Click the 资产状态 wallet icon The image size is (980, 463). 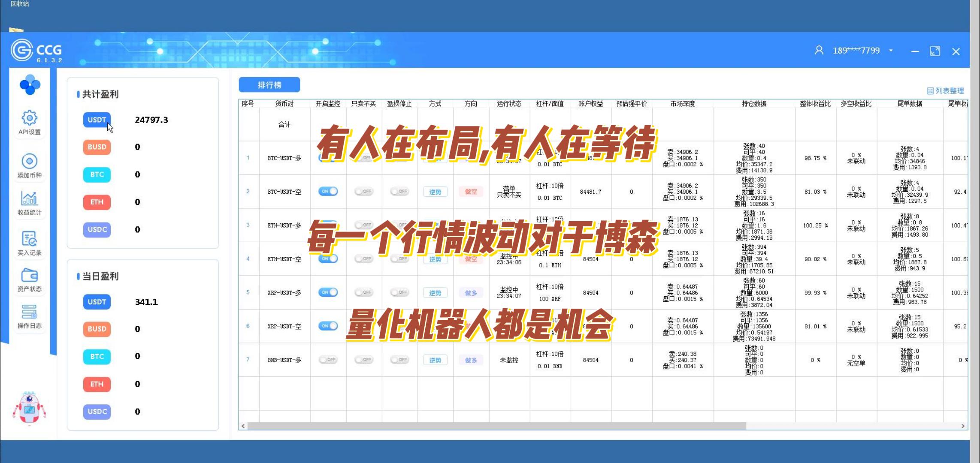(x=29, y=275)
